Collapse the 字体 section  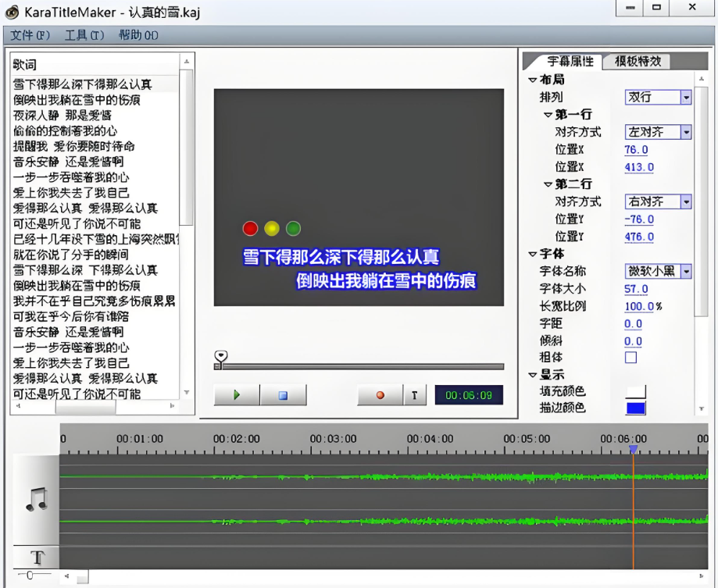[x=533, y=254]
